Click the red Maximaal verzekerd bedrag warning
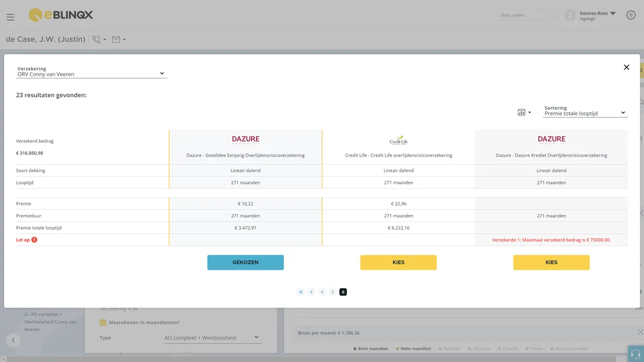This screenshot has height=362, width=644. pos(551,240)
